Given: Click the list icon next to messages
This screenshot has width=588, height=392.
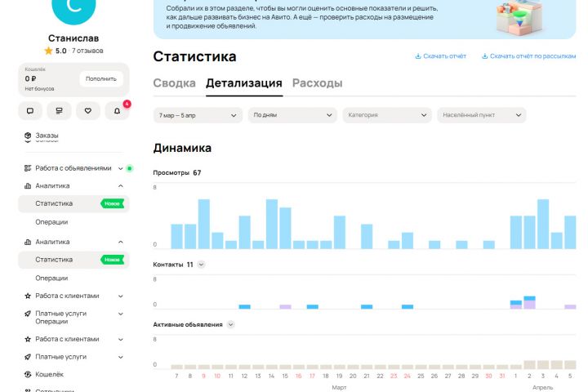Looking at the screenshot, I should pyautogui.click(x=59, y=111).
